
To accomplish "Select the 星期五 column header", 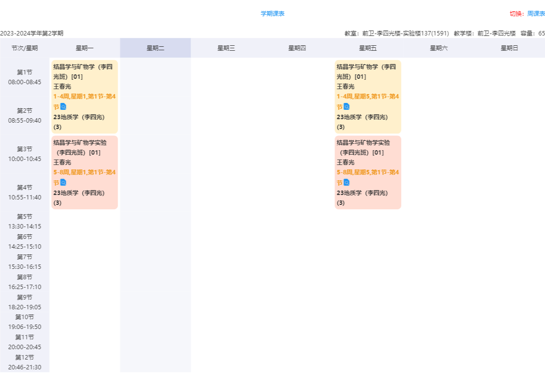I will tap(368, 48).
